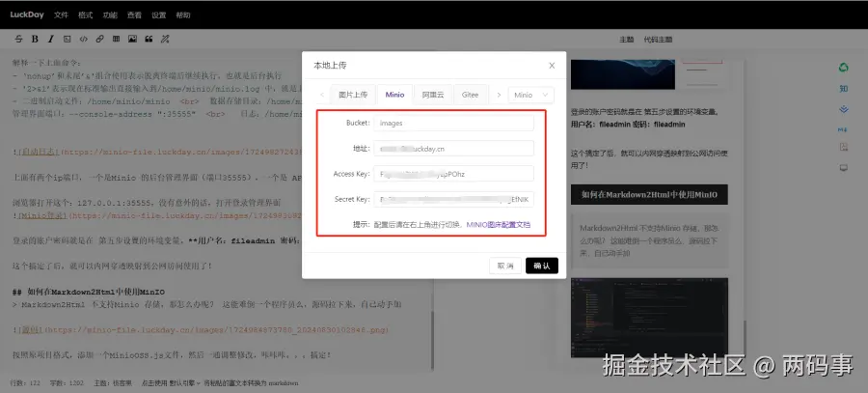Open the 查看 menu
Screen dimensions: 868x393
coord(134,14)
